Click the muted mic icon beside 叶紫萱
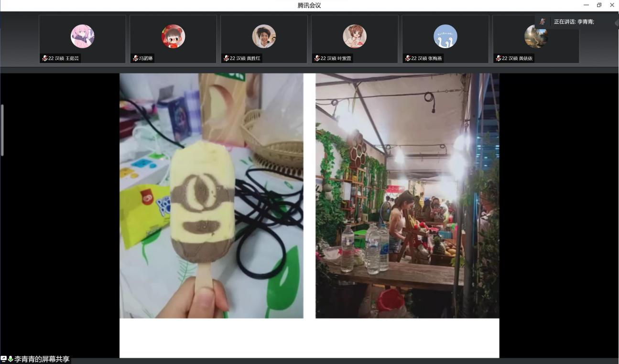 (x=317, y=58)
